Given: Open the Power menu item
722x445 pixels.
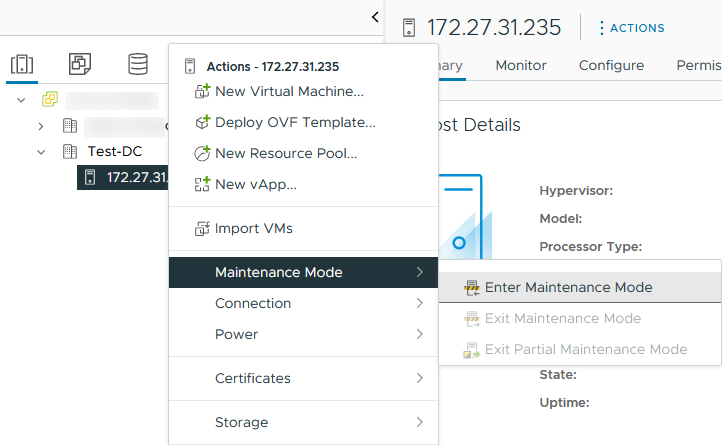Looking at the screenshot, I should point(303,334).
